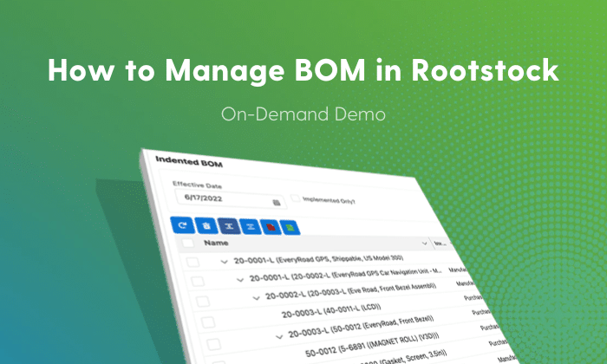This screenshot has height=364, width=607.
Task: Select the checkbox for the Car Navigation Unit row
Action: pyautogui.click(x=198, y=281)
